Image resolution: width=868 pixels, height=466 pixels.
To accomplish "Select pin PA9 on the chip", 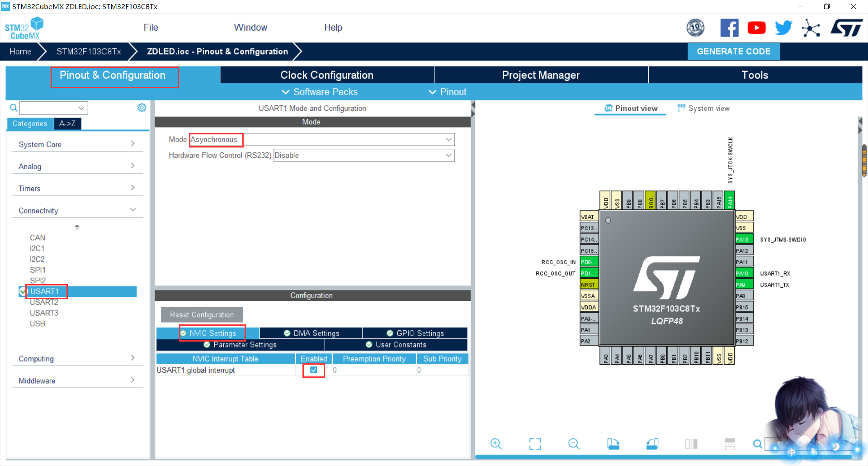I will (x=744, y=285).
